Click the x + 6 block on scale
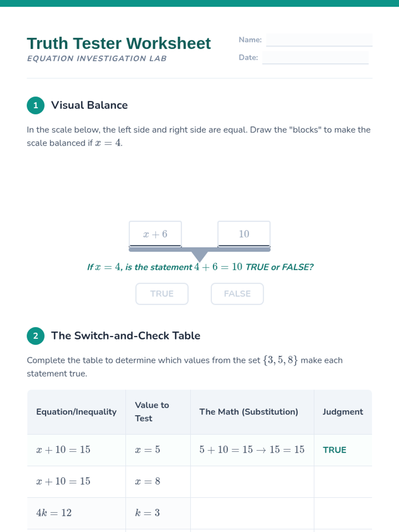Screen dimensions: 399x532 click(155, 234)
